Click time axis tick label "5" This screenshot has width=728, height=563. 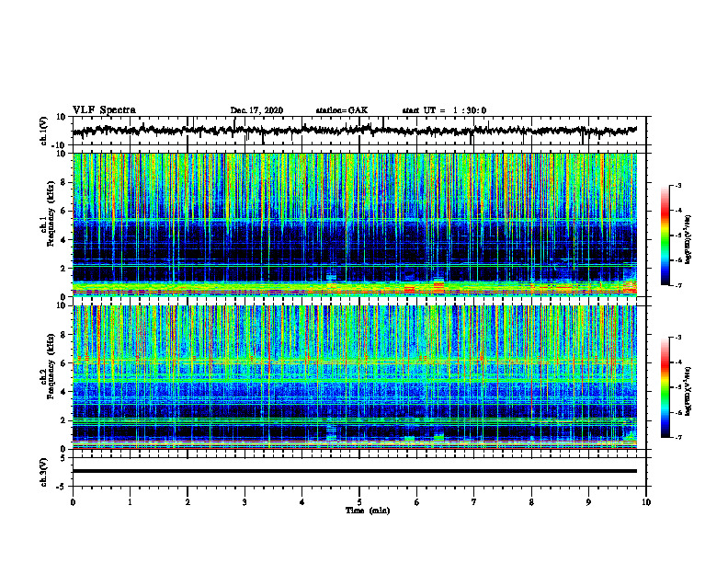pyautogui.click(x=359, y=502)
